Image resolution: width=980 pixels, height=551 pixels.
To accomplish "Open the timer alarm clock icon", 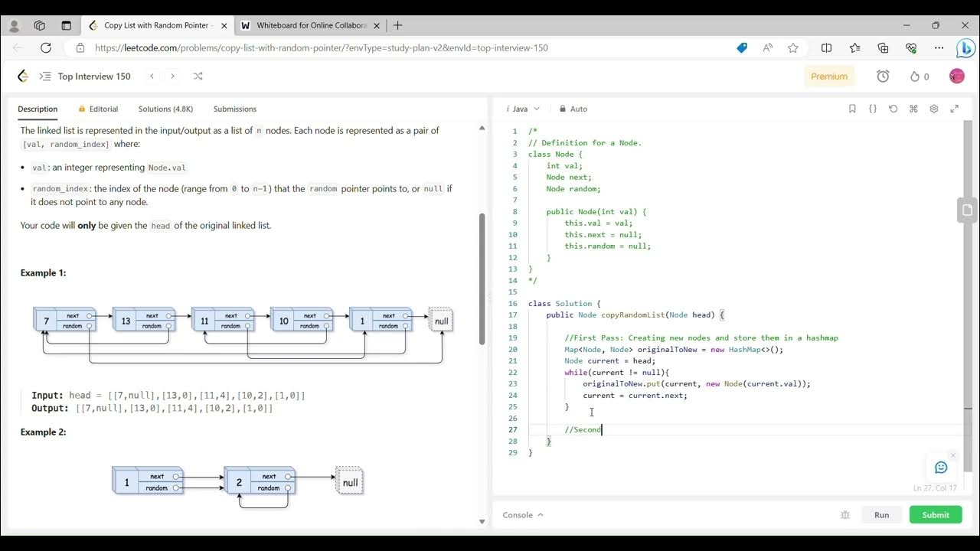I will click(883, 76).
